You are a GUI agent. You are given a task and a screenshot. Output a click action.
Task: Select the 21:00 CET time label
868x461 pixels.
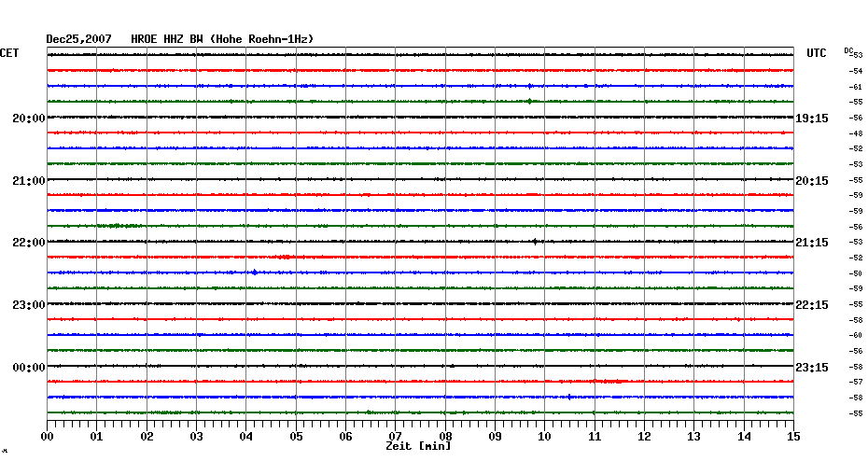29,181
